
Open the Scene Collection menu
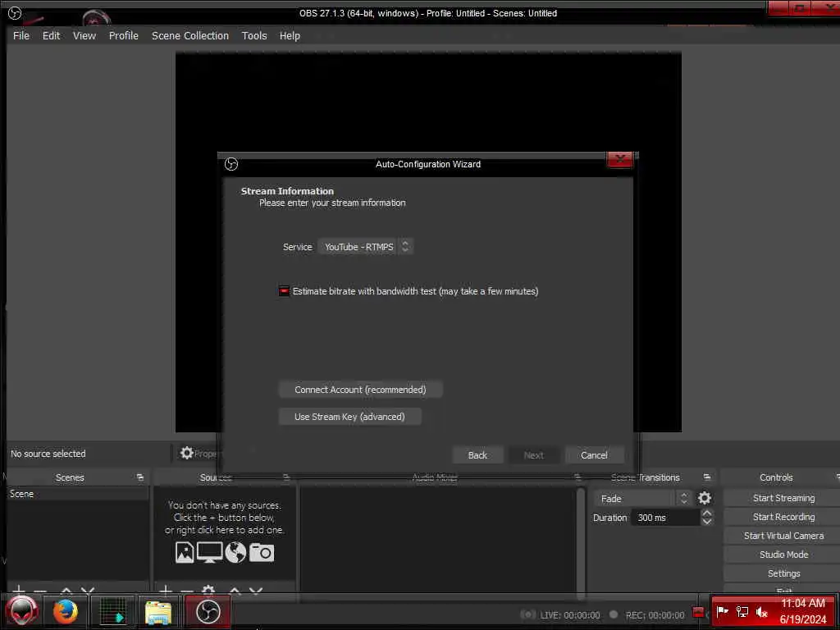point(189,35)
